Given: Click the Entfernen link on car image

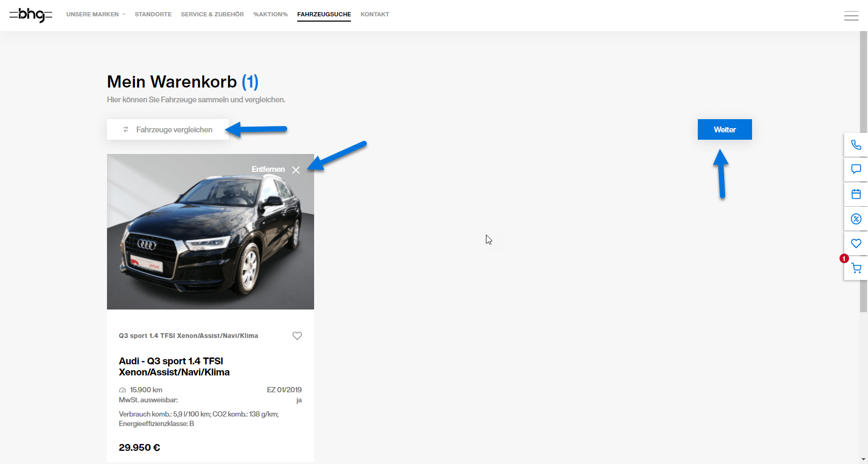Looking at the screenshot, I should click(x=268, y=169).
